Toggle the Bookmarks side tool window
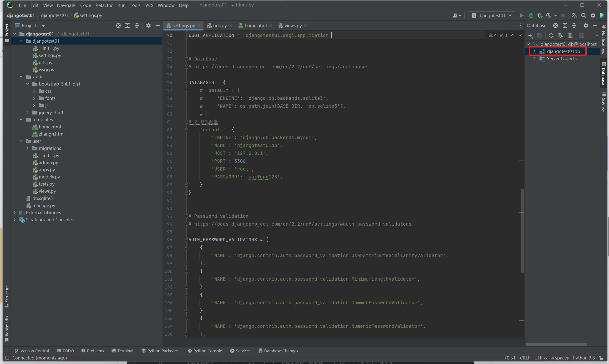Viewport: 609px width, 364px height. coord(7,329)
